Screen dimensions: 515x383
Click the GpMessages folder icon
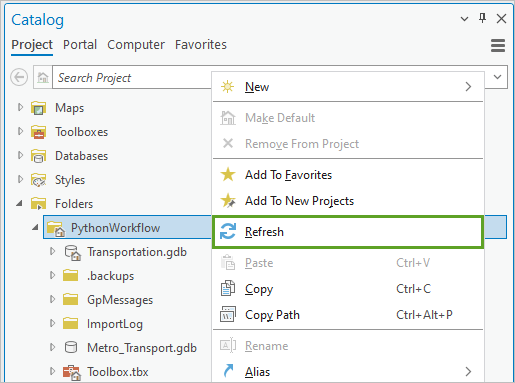tap(70, 300)
